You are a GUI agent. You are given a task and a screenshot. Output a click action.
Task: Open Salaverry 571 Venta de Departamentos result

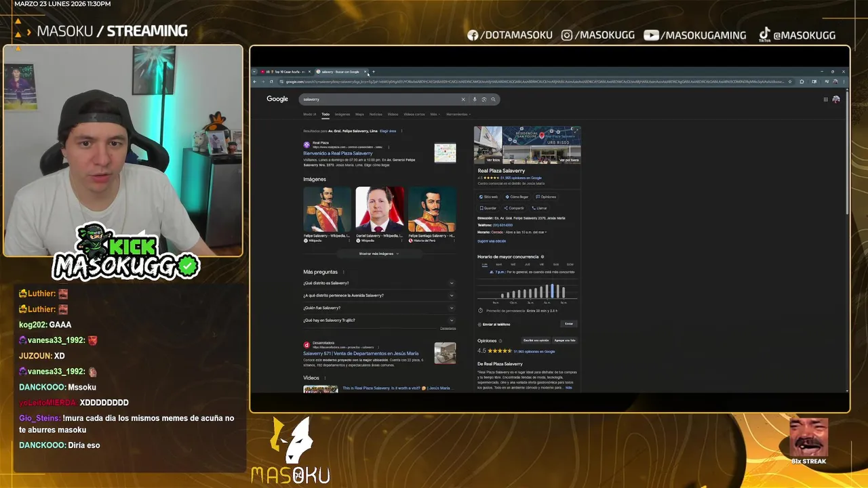(x=361, y=353)
